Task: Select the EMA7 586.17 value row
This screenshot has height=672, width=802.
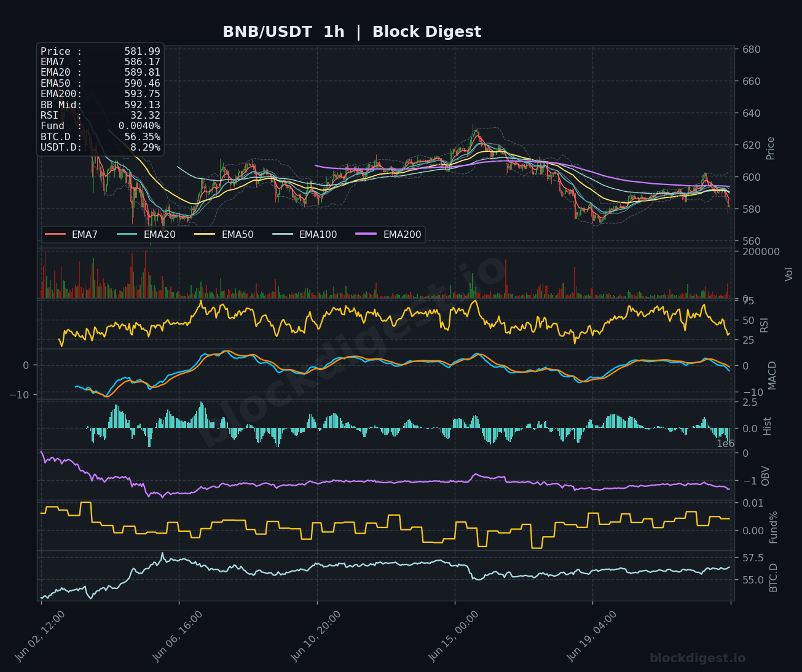Action: point(100,62)
